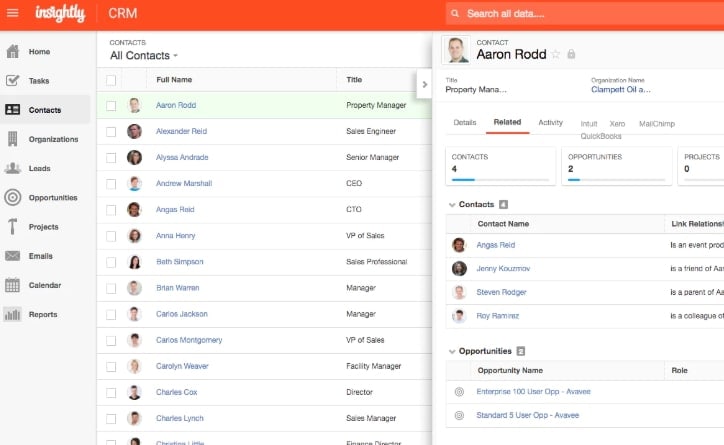The height and width of the screenshot is (445, 724).
Task: Click target icon for Enterprise 100 User Opp
Action: [x=459, y=391]
